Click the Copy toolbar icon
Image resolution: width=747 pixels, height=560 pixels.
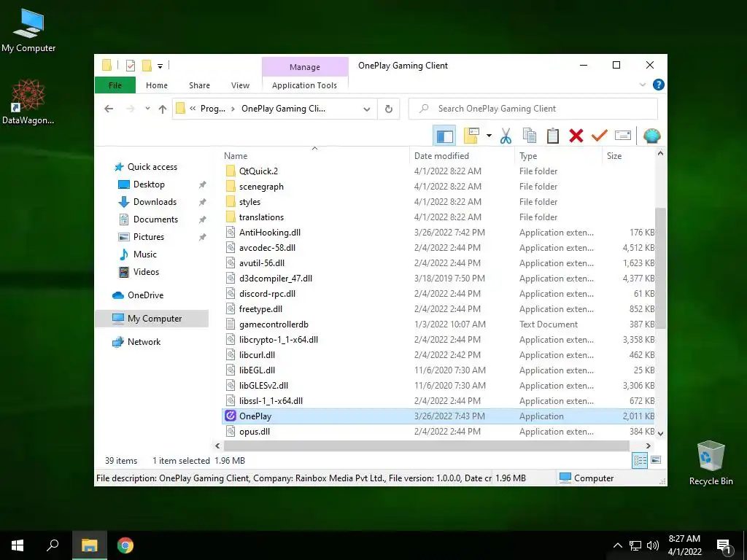click(x=530, y=136)
